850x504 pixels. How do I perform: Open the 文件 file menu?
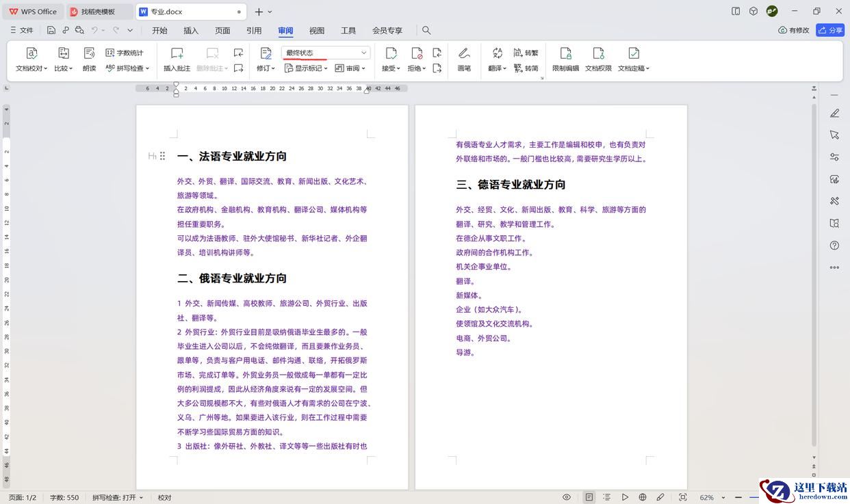[x=21, y=31]
